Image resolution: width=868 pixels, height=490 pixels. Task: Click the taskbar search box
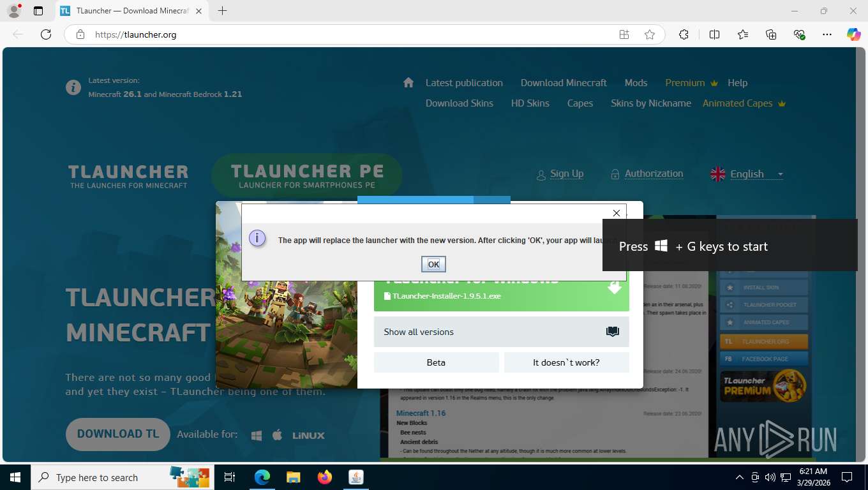pyautogui.click(x=121, y=477)
